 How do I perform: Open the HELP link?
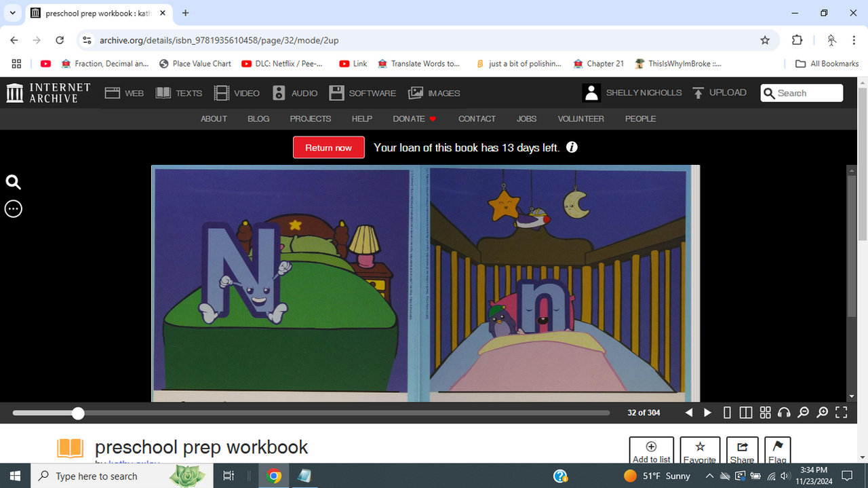(362, 119)
